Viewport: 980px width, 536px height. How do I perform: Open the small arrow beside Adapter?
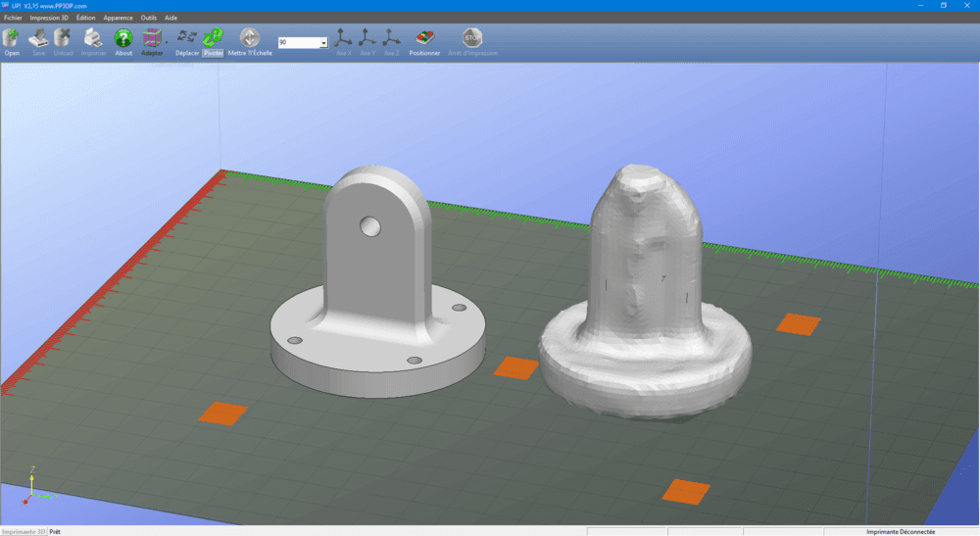(x=167, y=42)
